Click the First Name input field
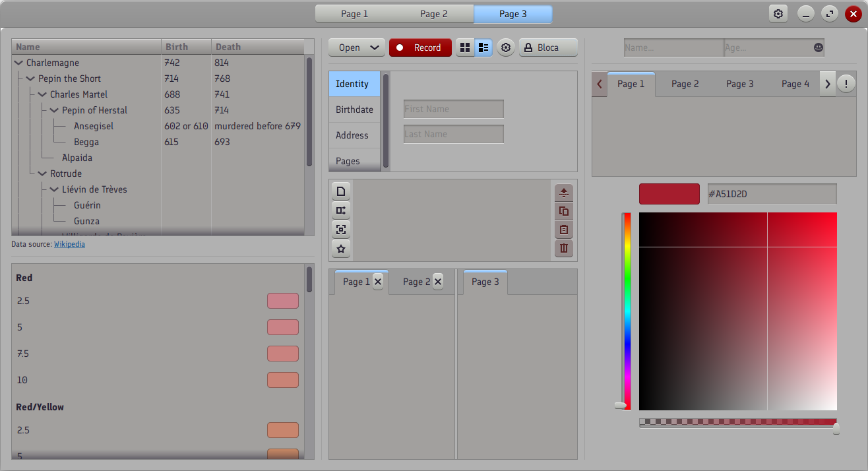 pyautogui.click(x=454, y=109)
